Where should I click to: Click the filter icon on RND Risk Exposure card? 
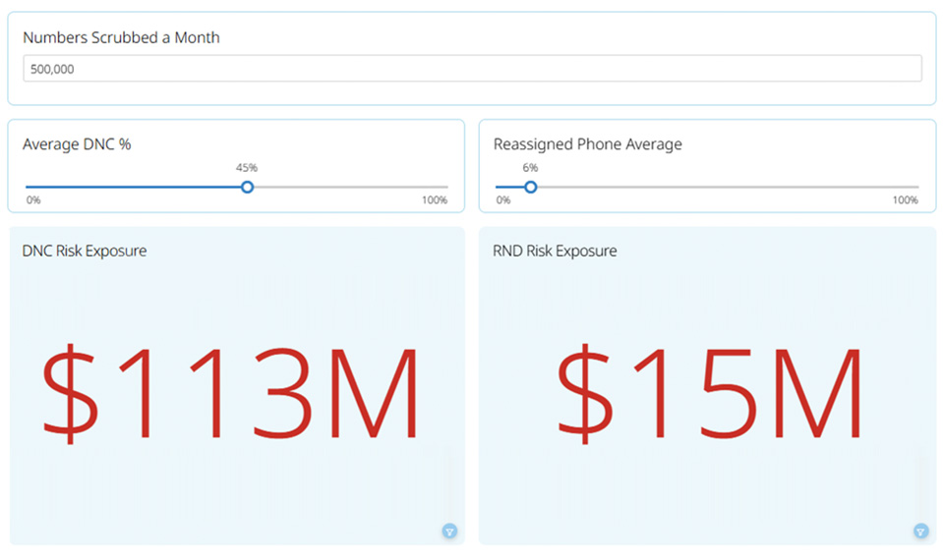(920, 531)
